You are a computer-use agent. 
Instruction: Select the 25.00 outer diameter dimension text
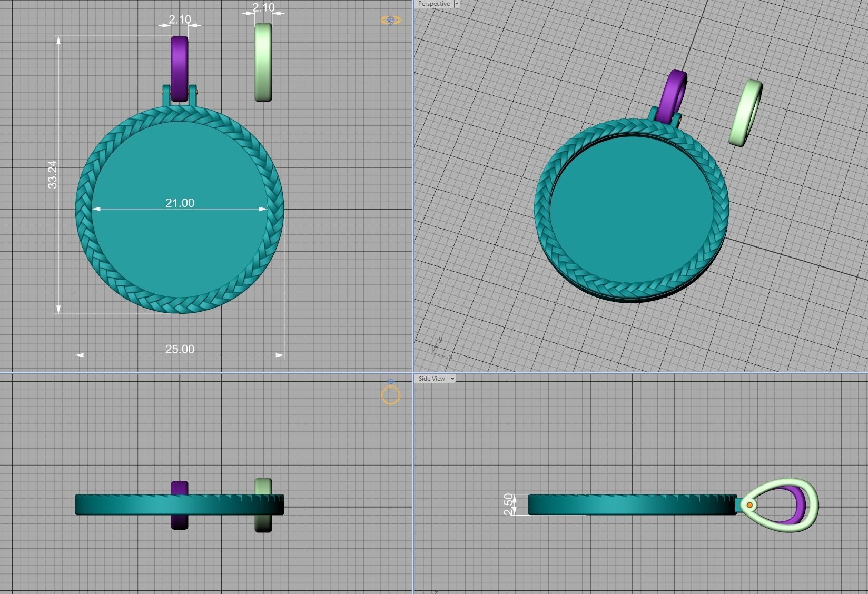pos(180,349)
